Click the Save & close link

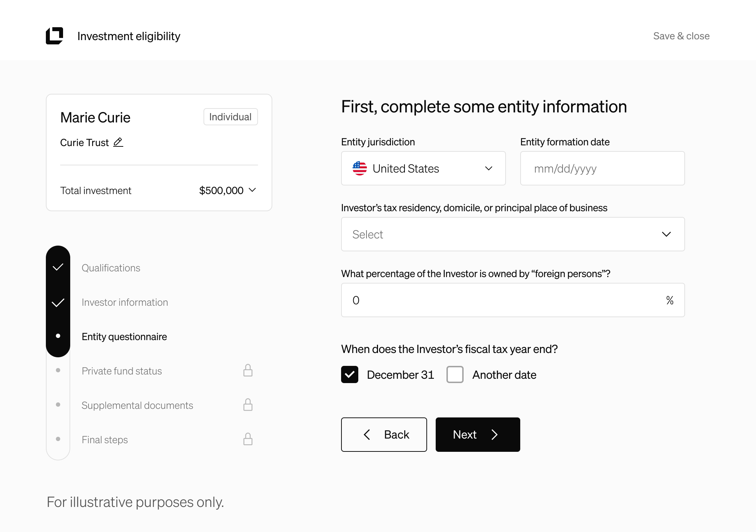tap(681, 36)
